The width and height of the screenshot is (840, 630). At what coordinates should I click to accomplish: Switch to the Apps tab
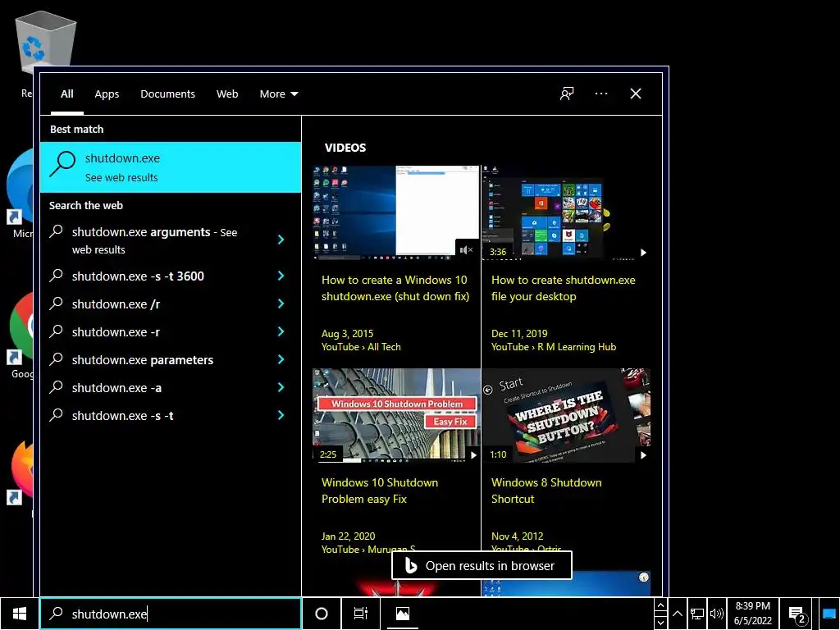[107, 94]
